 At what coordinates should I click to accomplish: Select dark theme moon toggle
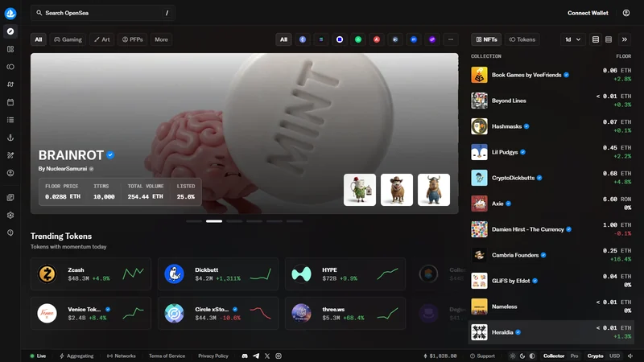tap(522, 356)
